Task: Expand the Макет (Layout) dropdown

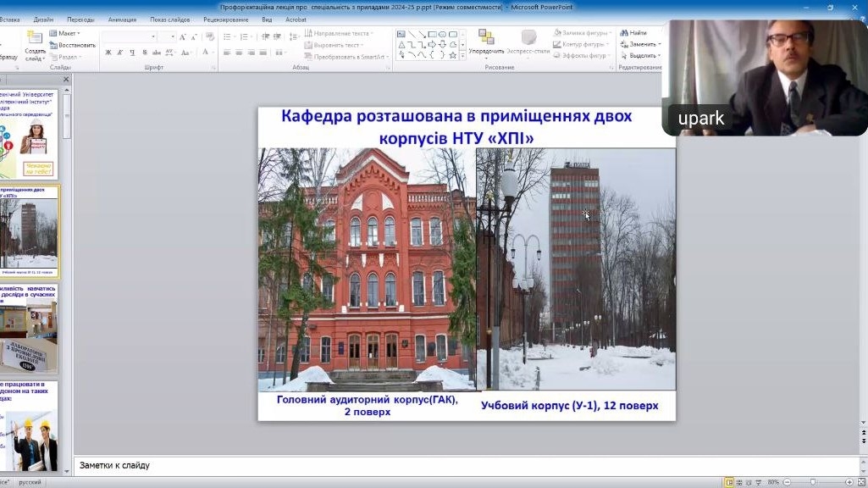Action: click(x=66, y=33)
